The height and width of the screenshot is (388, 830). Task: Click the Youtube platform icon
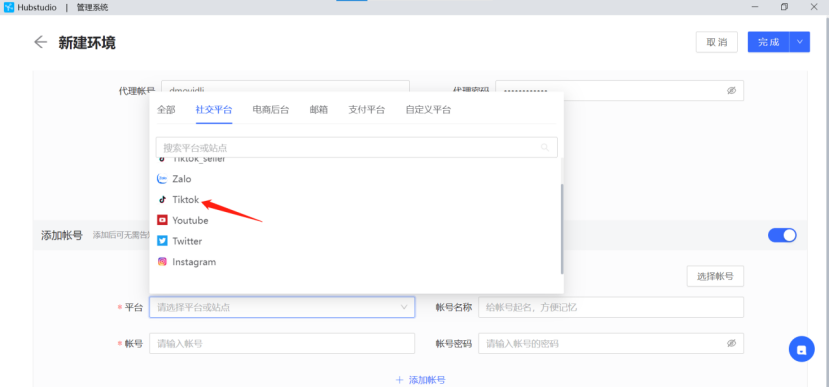point(163,220)
